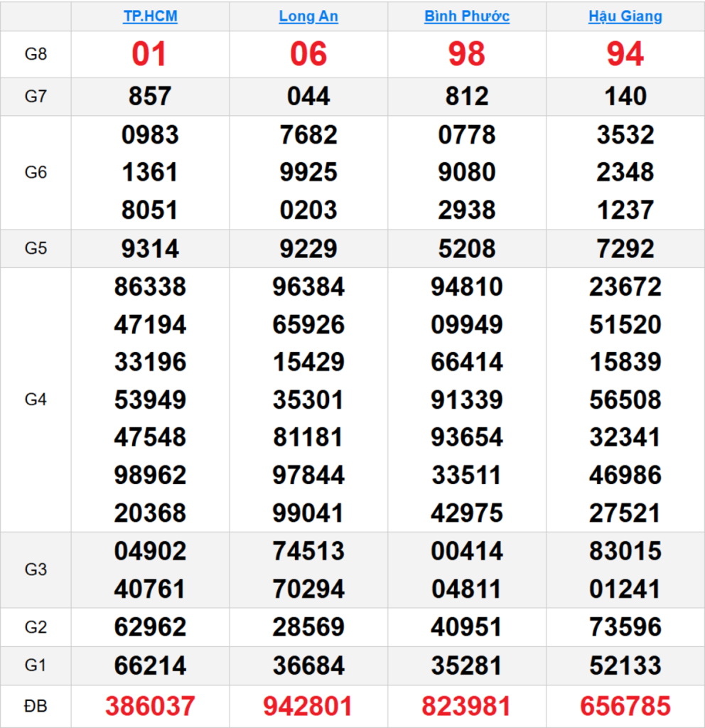
Task: Click the G4 number 56508
Action: [625, 400]
